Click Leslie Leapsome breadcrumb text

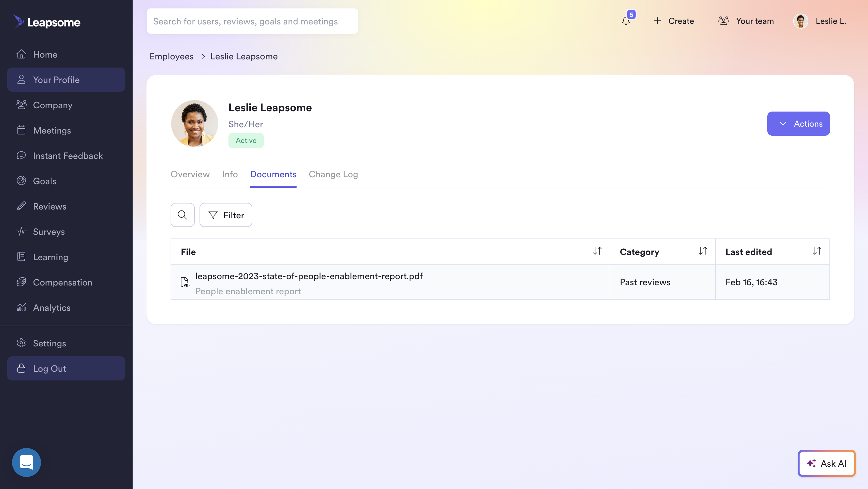[x=244, y=57]
